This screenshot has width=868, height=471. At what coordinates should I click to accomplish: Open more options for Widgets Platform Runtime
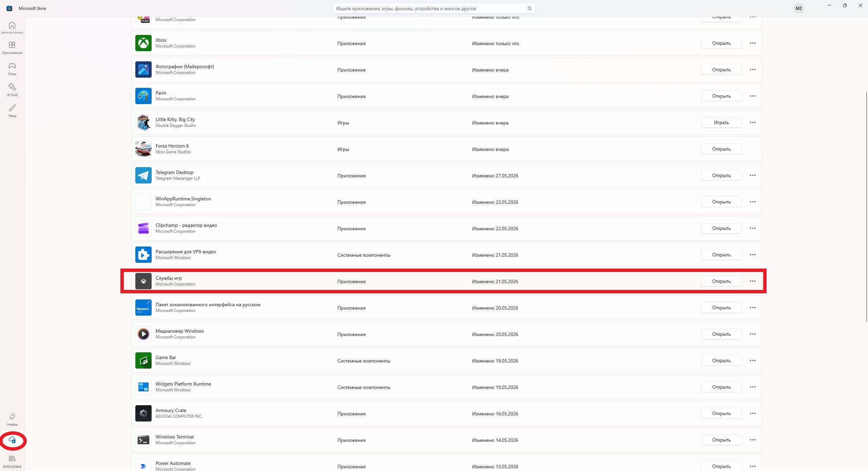point(753,387)
